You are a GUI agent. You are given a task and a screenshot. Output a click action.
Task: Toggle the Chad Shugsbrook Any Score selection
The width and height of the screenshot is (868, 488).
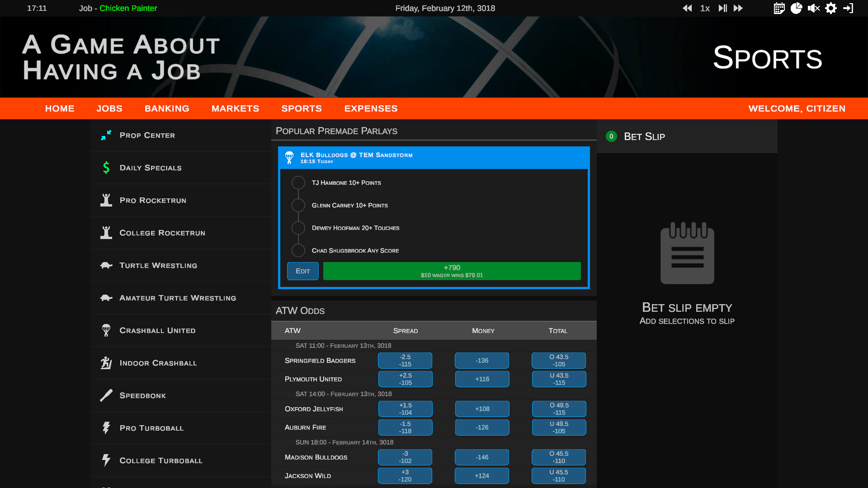[x=298, y=250]
